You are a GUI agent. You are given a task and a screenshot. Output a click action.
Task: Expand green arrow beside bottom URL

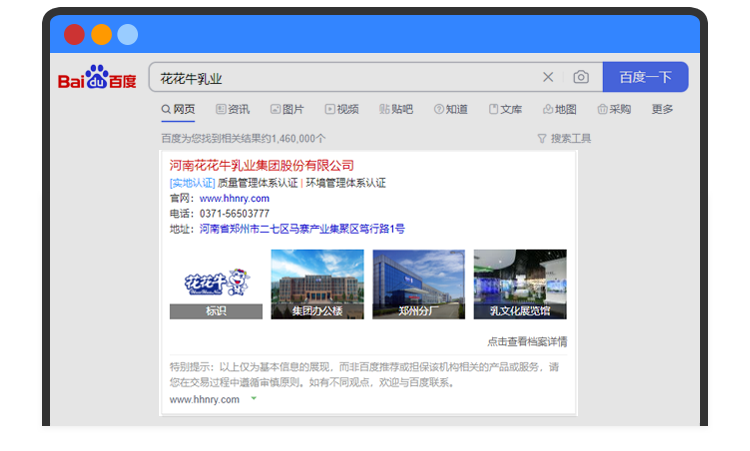(254, 398)
